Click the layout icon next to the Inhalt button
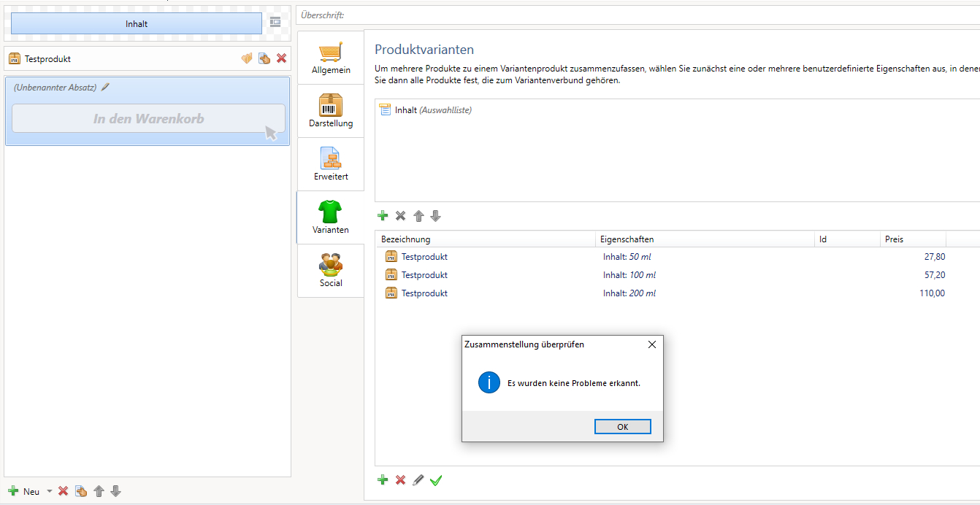Image resolution: width=980 pixels, height=505 pixels. (275, 22)
